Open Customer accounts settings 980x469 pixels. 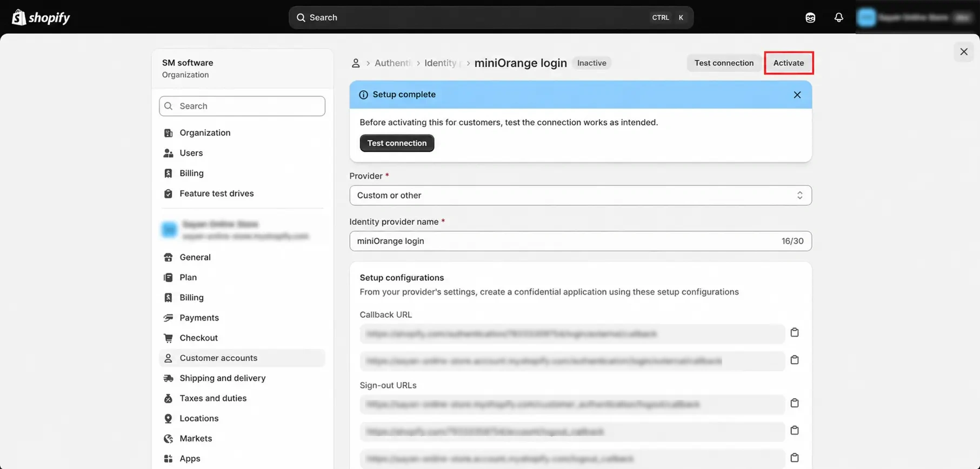242,358
